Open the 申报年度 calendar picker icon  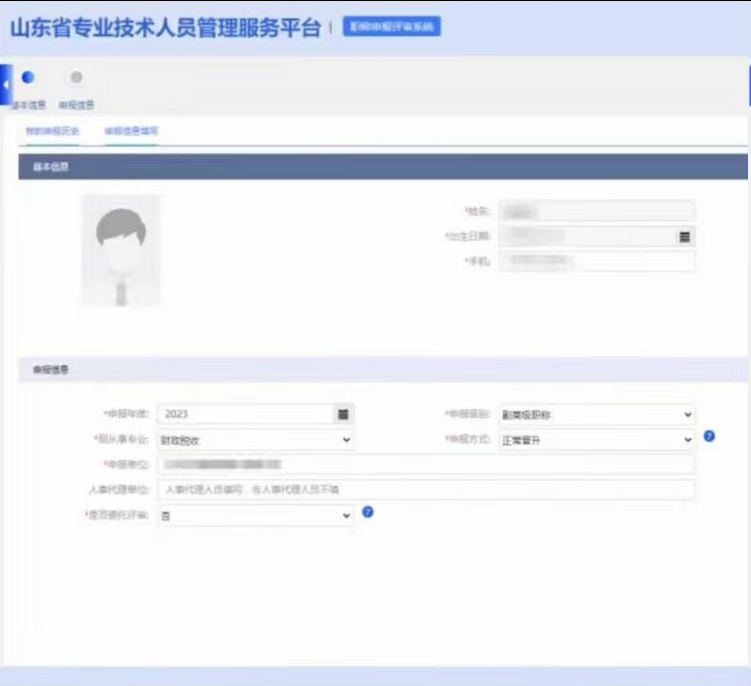pyautogui.click(x=343, y=414)
